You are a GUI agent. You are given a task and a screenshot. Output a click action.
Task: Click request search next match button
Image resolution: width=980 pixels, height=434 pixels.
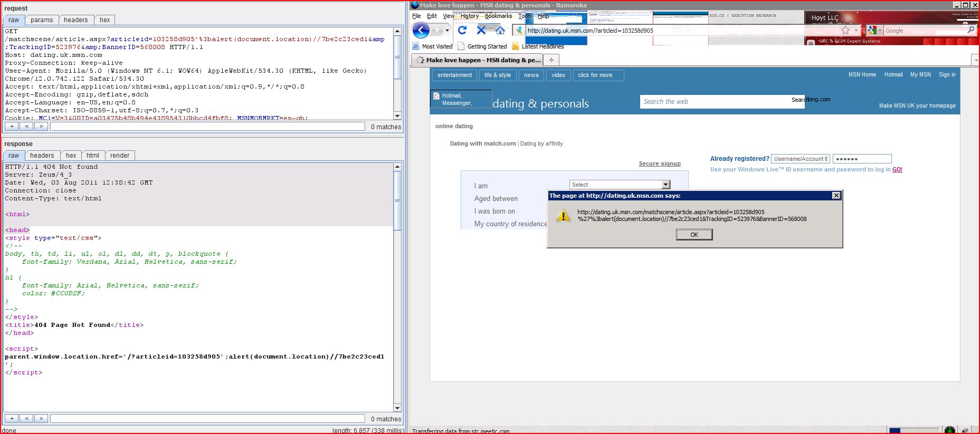click(41, 127)
